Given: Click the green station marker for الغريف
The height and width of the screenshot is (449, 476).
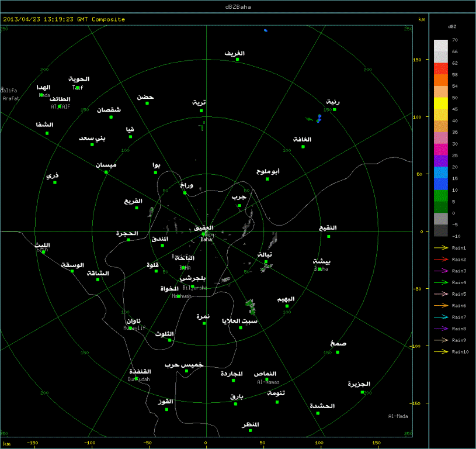Looking at the screenshot, I should pyautogui.click(x=237, y=60).
